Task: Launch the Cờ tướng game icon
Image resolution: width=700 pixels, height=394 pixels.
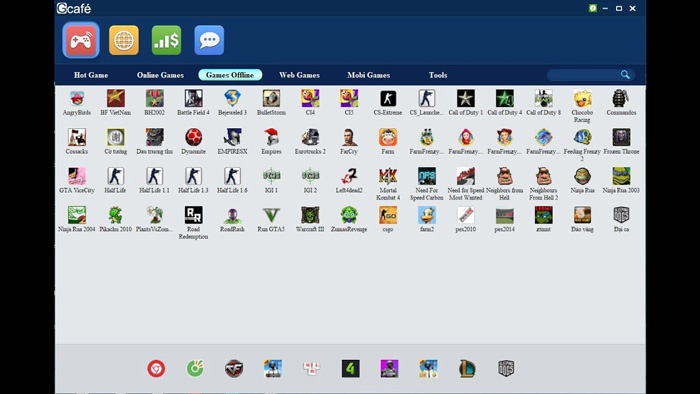Action: (116, 137)
